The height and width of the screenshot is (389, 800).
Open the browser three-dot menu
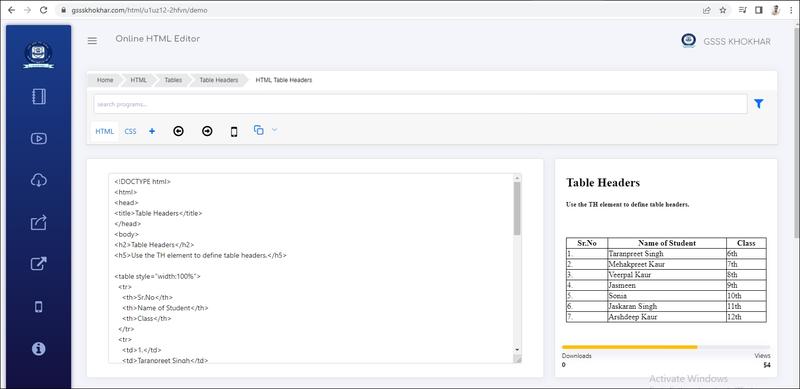(791, 10)
